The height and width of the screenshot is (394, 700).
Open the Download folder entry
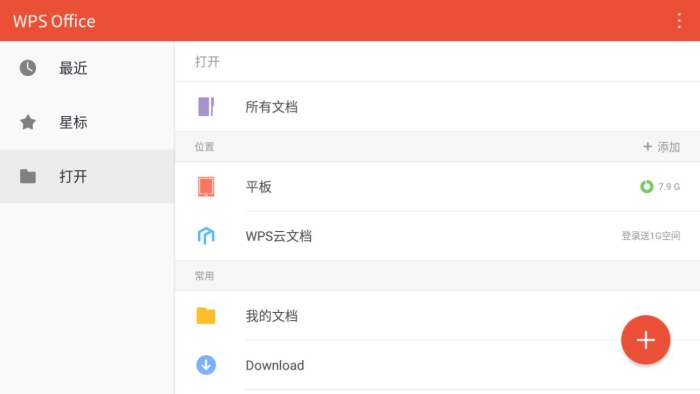pos(437,365)
